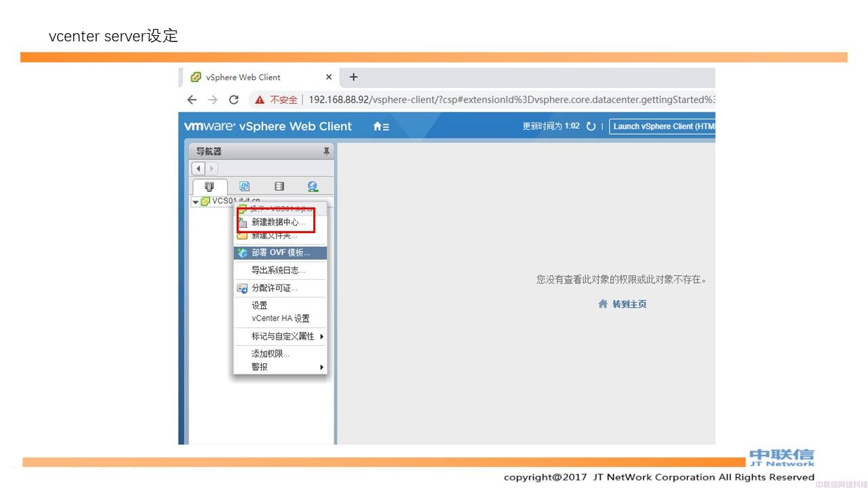Screen dimensions: 868x488
Task: Expand the 警报 submenu
Action: point(280,367)
